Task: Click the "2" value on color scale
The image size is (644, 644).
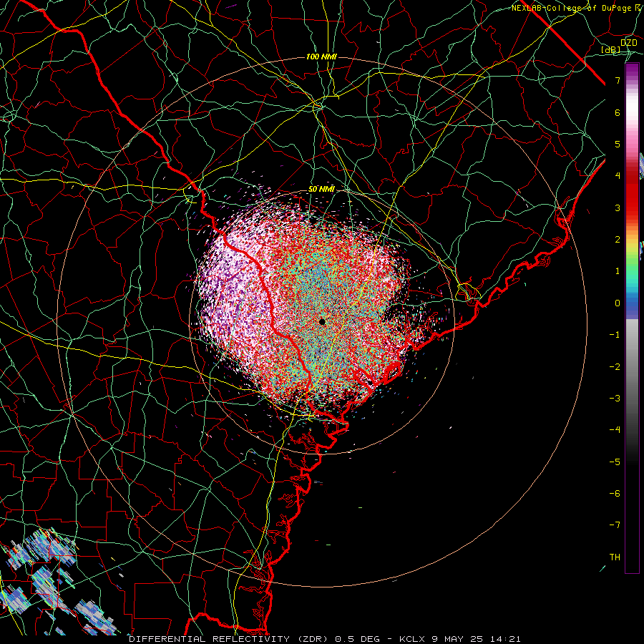Action: pos(618,240)
